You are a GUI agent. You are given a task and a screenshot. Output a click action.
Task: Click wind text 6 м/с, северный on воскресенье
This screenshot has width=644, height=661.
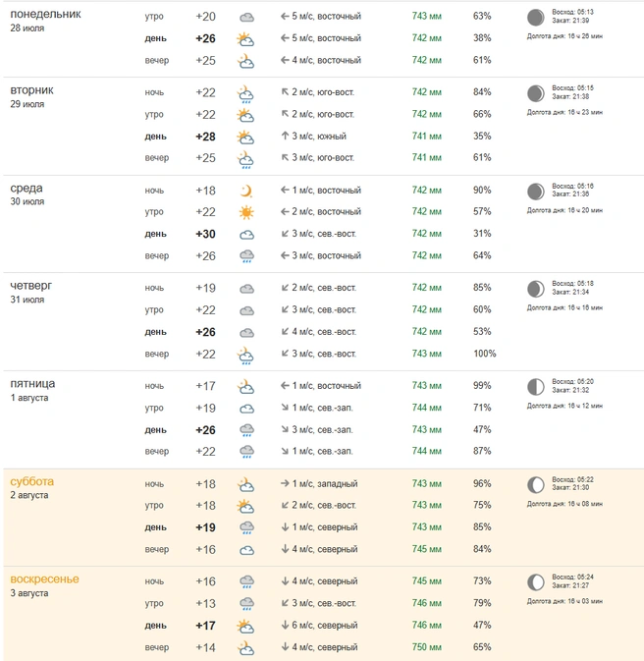[325, 626]
